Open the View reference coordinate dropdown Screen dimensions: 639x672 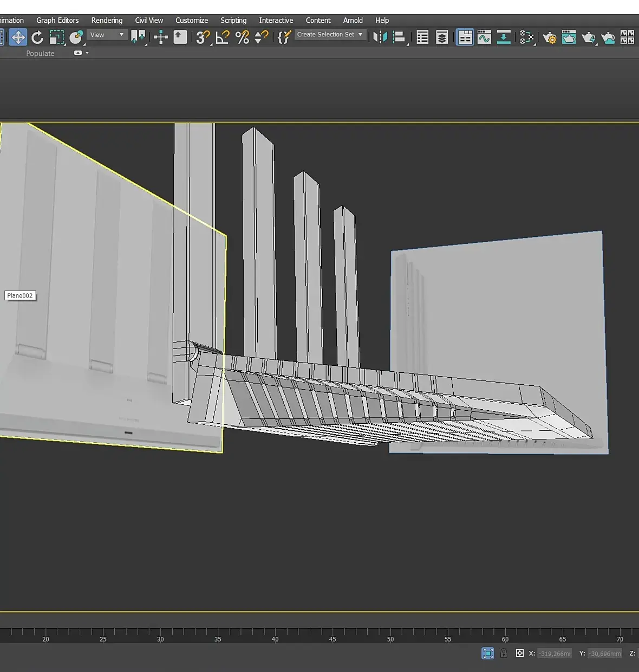click(107, 35)
